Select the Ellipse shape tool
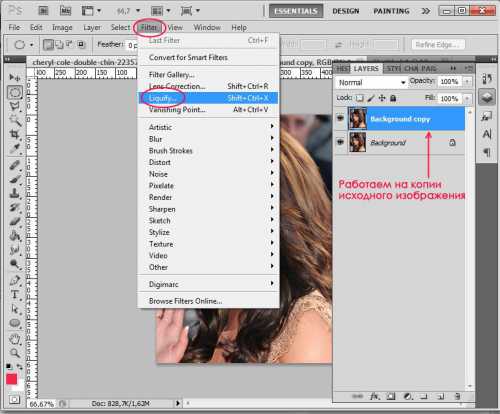This screenshot has width=500, height=414. pyautogui.click(x=15, y=323)
